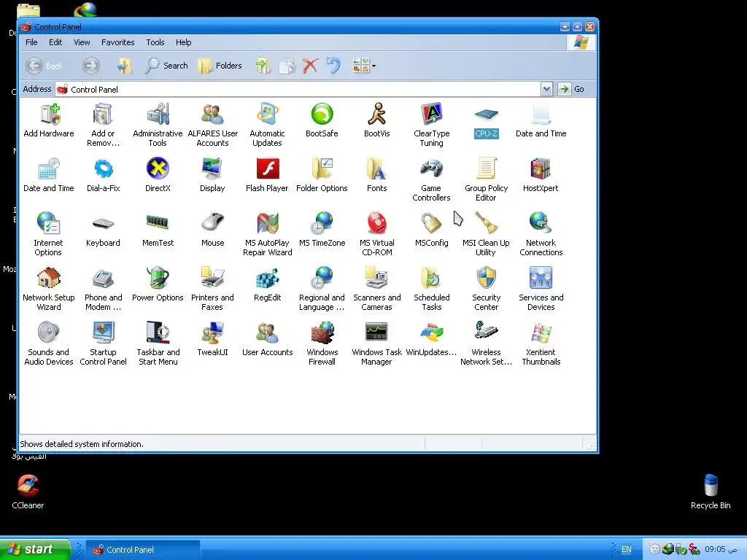Image resolution: width=747 pixels, height=560 pixels.
Task: Open MS TimeZone icon
Action: [322, 230]
